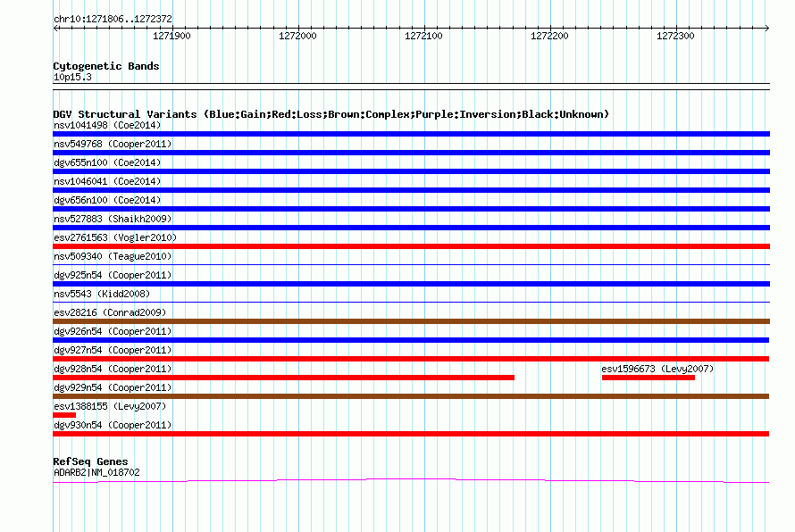The height and width of the screenshot is (532, 795).
Task: Click the dgv926n54 (Cooper2011) label
Action: (113, 331)
